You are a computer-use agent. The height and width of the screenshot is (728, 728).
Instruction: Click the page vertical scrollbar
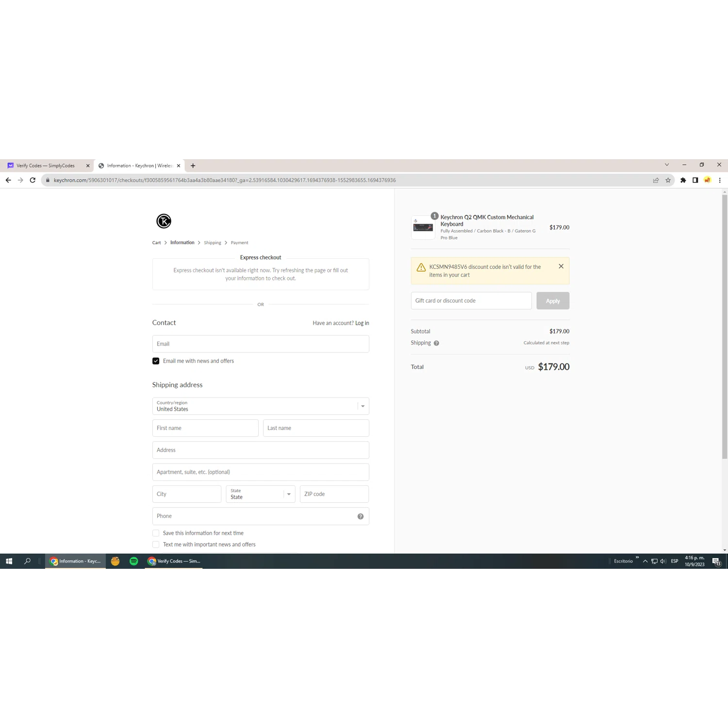point(725,327)
